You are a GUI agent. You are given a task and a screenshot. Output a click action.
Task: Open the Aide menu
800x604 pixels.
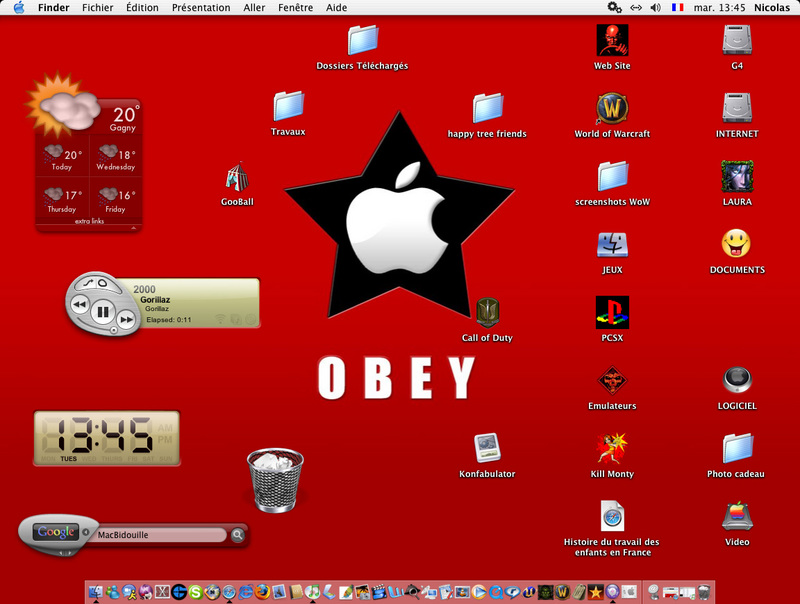point(336,8)
